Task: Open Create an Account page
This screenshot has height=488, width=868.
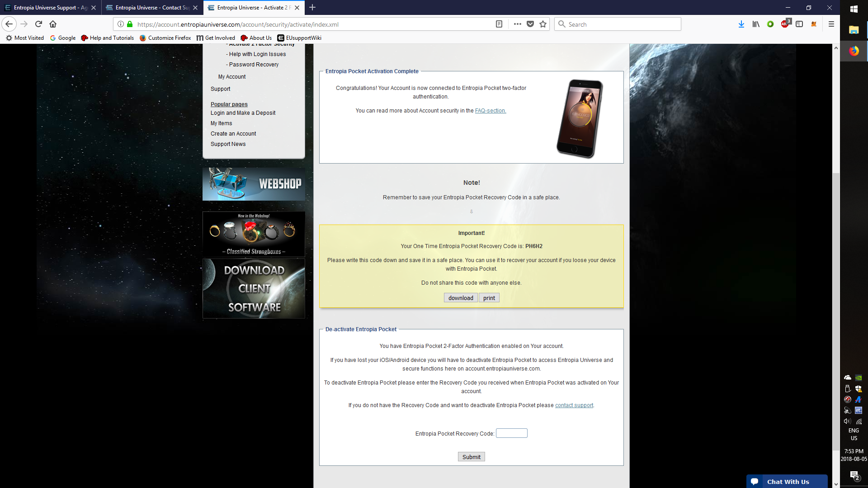Action: (x=233, y=134)
